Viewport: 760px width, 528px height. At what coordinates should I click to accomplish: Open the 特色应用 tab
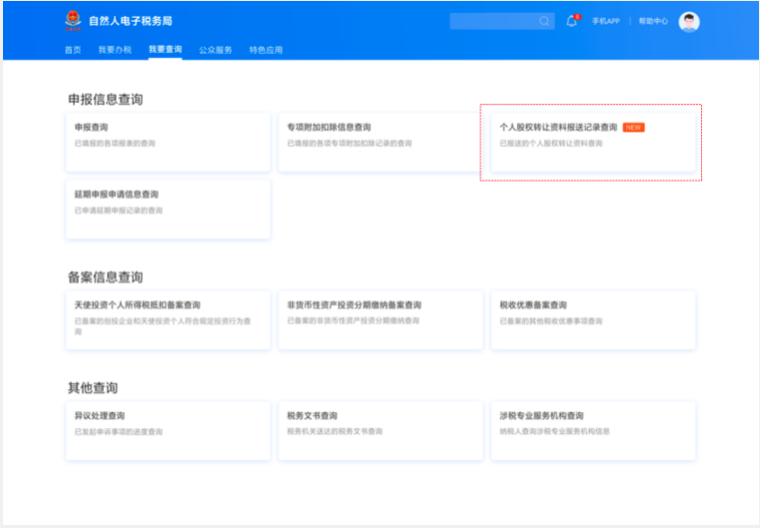pos(266,49)
